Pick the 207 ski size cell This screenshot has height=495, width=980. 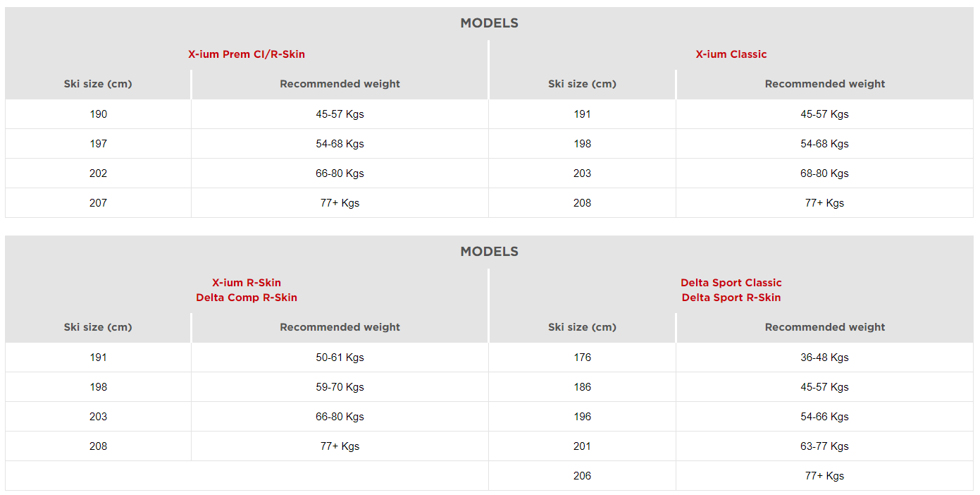point(99,203)
